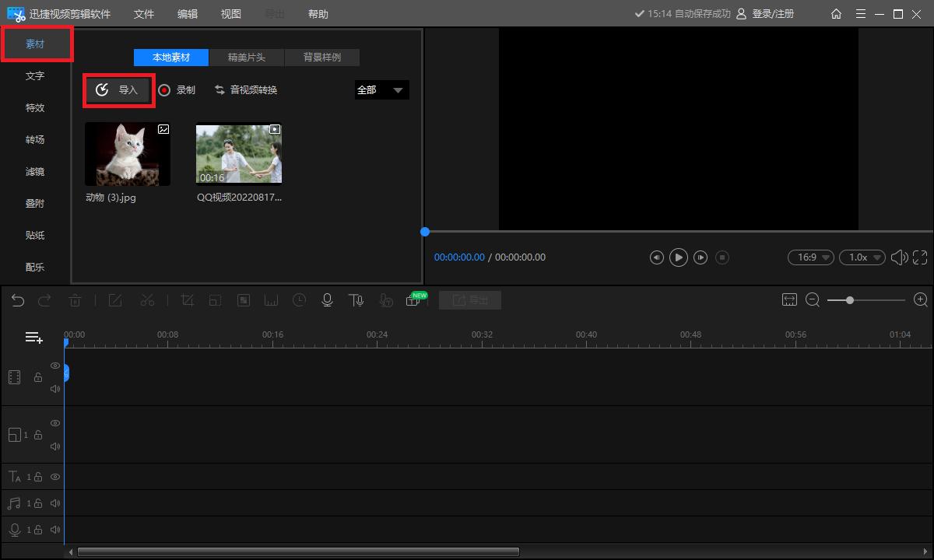This screenshot has height=560, width=934.
Task: Mute the music track
Action: [55, 503]
